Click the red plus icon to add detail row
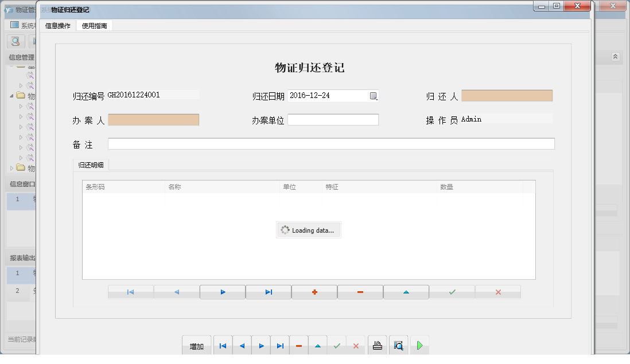This screenshot has height=364, width=630. [x=314, y=292]
